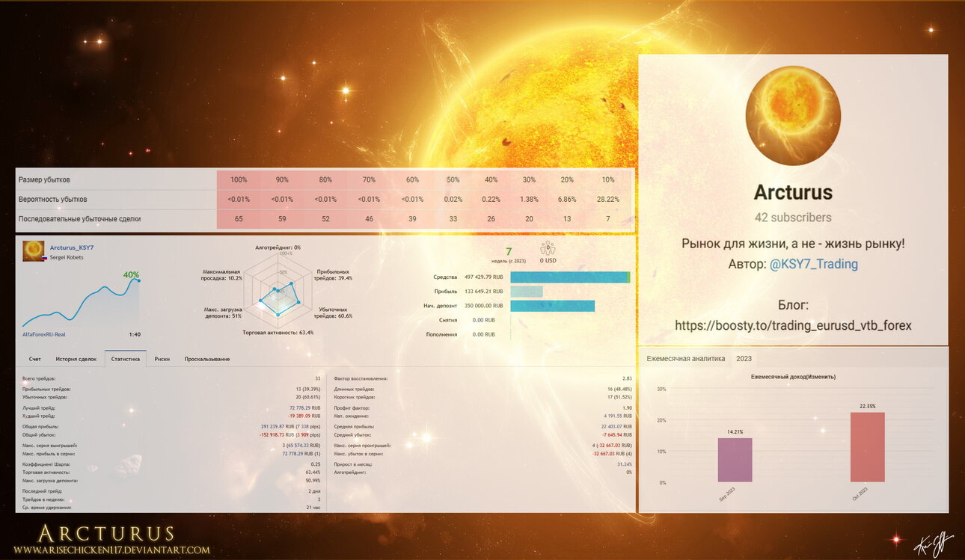Viewport: 965px width, 560px height.
Task: Open the Arcturus_KSY7 signal link
Action: [72, 247]
